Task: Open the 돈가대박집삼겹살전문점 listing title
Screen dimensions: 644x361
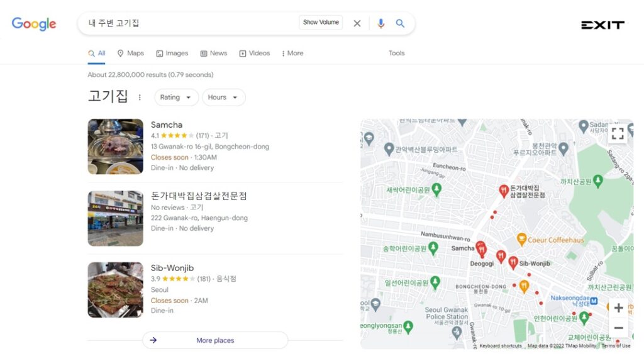Action: 199,196
